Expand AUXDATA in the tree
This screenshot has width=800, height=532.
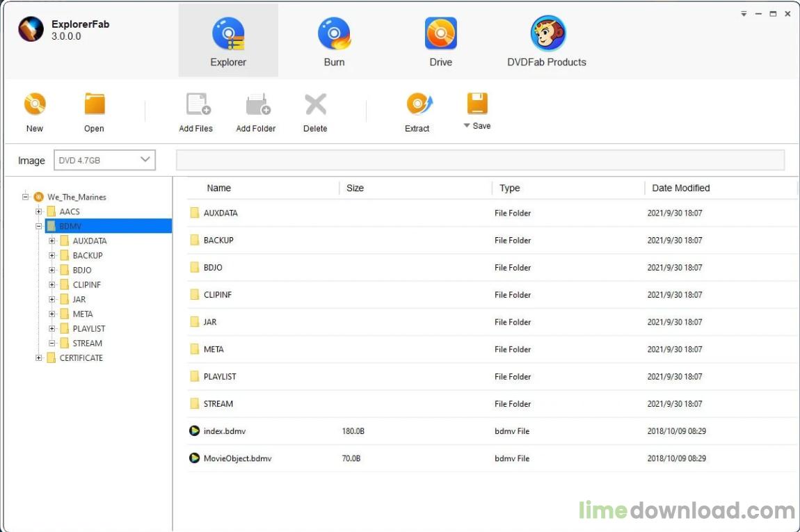(51, 241)
